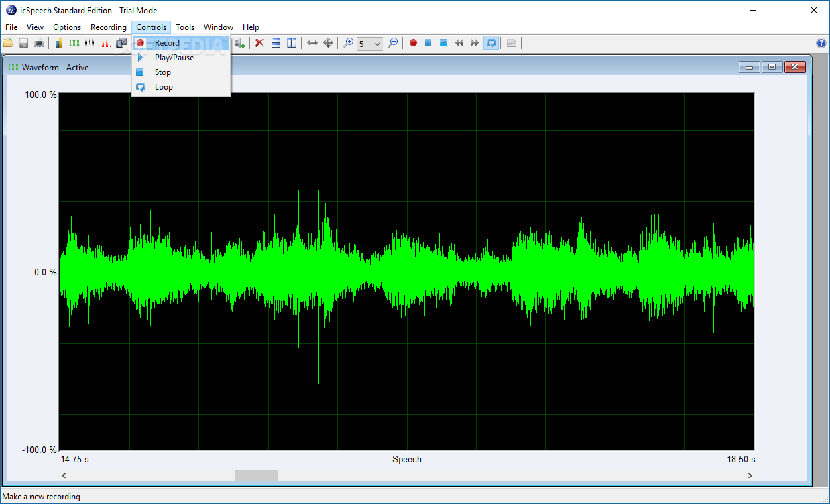The height and width of the screenshot is (504, 830).
Task: Click the fast forward button in toolbar
Action: click(475, 43)
